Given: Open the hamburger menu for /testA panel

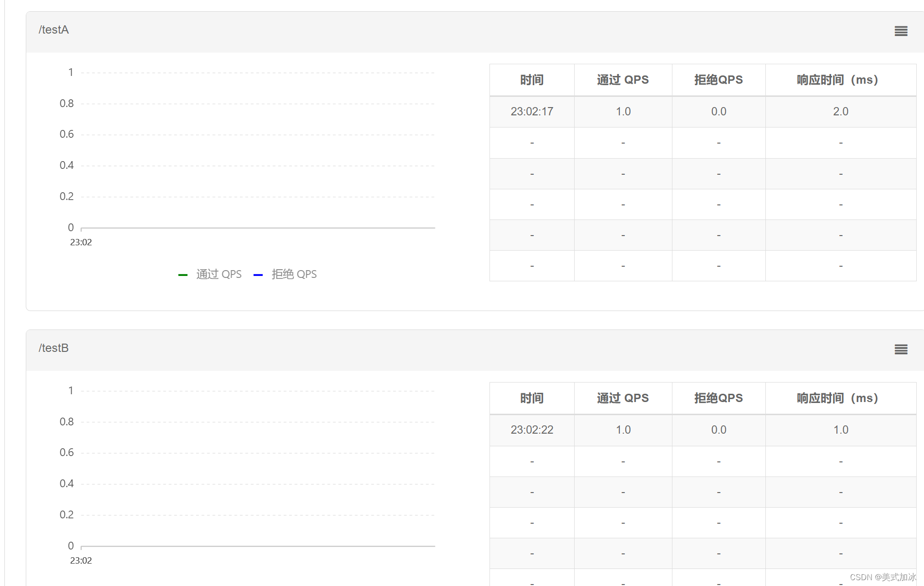Looking at the screenshot, I should pyautogui.click(x=901, y=31).
